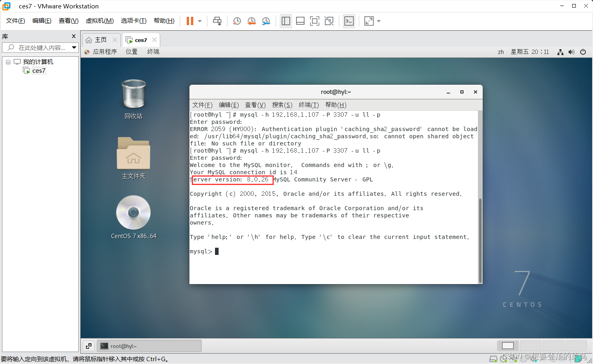Switch to Unity mode

coord(329,21)
